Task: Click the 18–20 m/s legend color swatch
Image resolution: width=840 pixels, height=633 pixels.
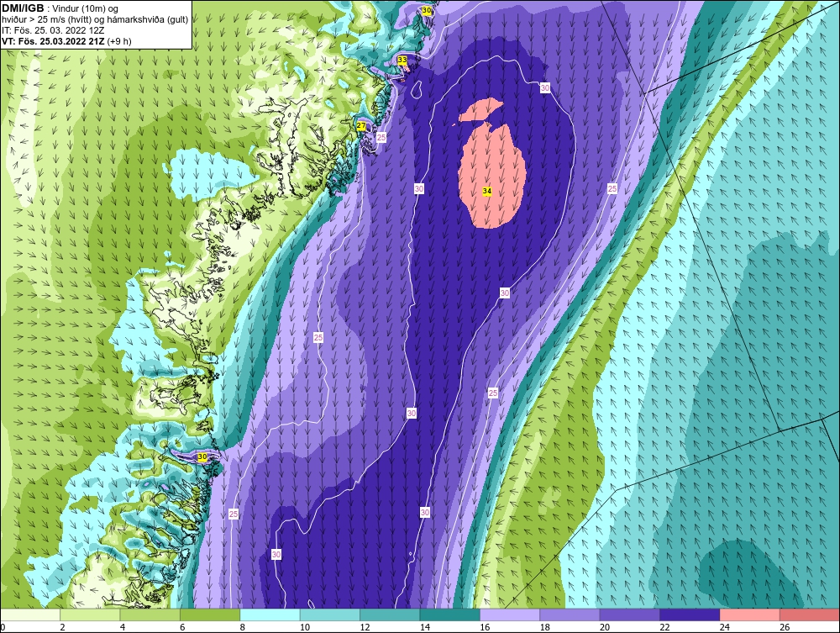Action: point(570,615)
